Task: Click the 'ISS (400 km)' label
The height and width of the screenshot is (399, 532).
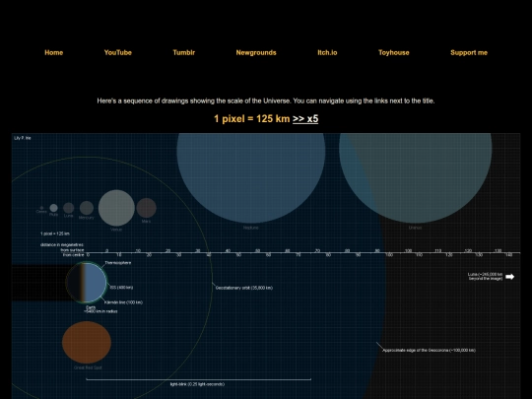Action: 121,288
